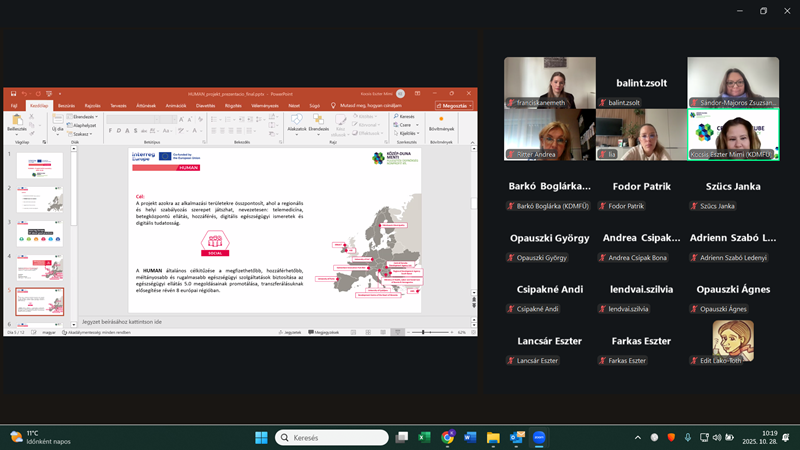Open the Kijelölés select dropdown

point(407,133)
